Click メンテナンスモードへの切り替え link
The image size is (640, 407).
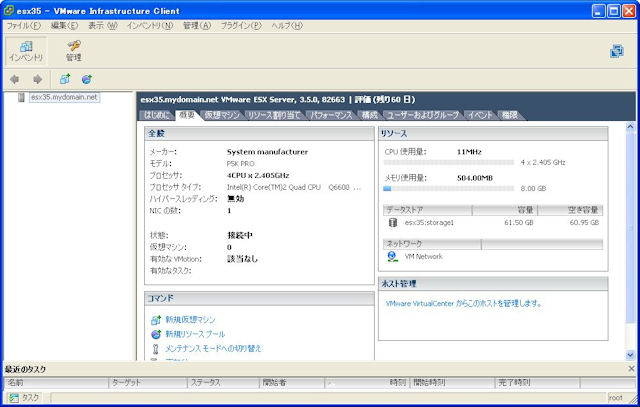[213, 349]
